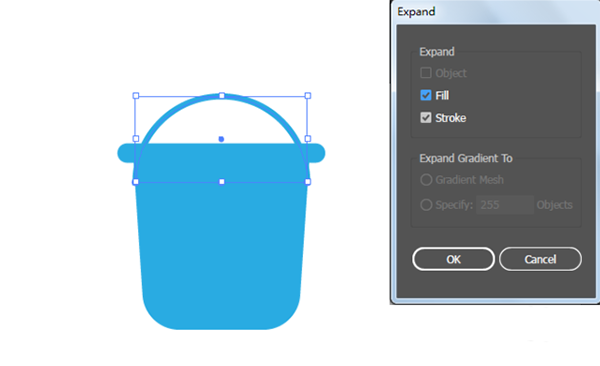Screen dimensions: 600x366
Task: Click the bucket handle arc's top-center anchor
Action: (222, 96)
